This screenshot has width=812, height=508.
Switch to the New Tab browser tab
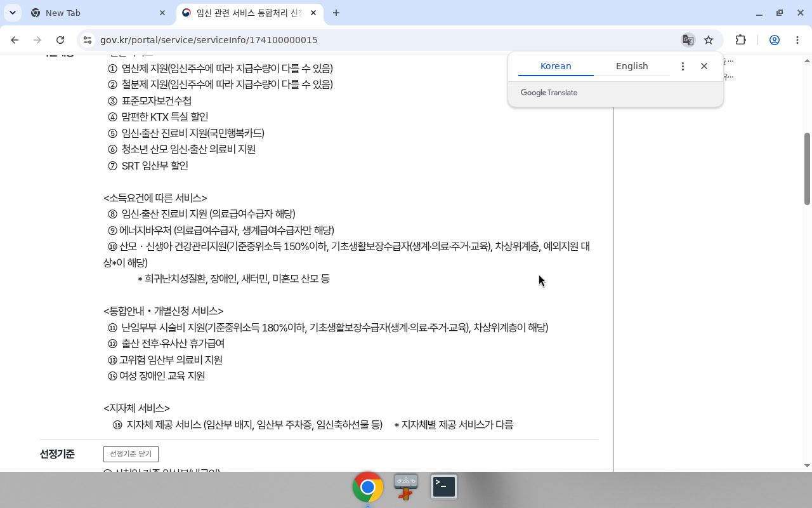[98, 13]
